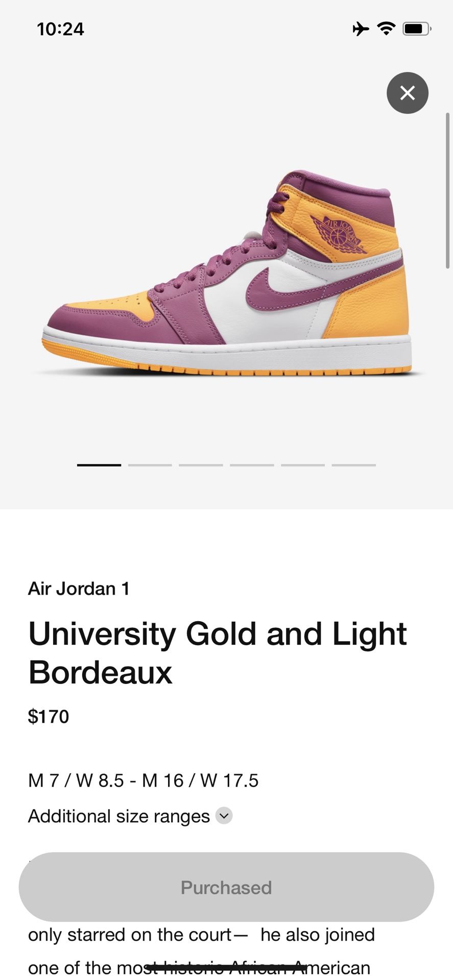Tap the $170 price label
This screenshot has width=453, height=980.
(49, 716)
